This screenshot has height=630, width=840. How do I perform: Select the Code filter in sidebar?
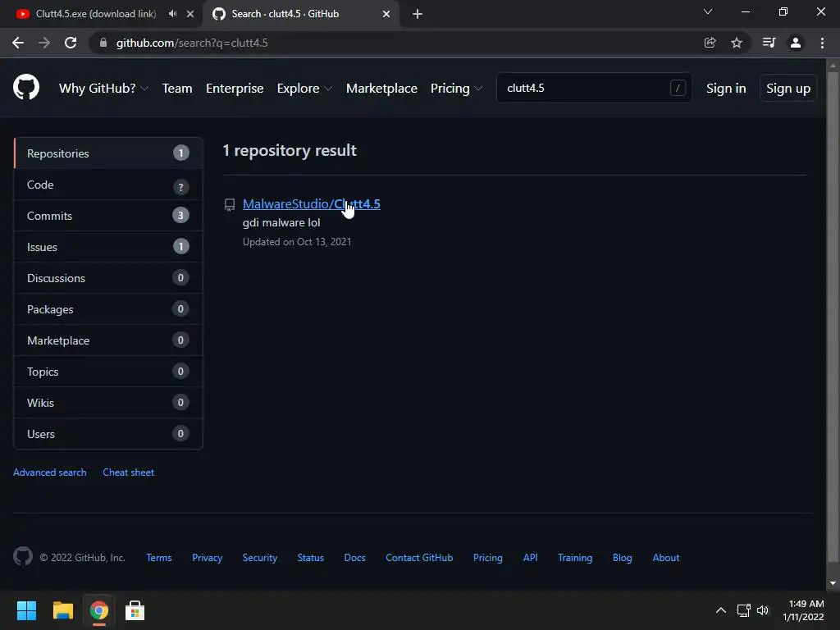(x=108, y=185)
